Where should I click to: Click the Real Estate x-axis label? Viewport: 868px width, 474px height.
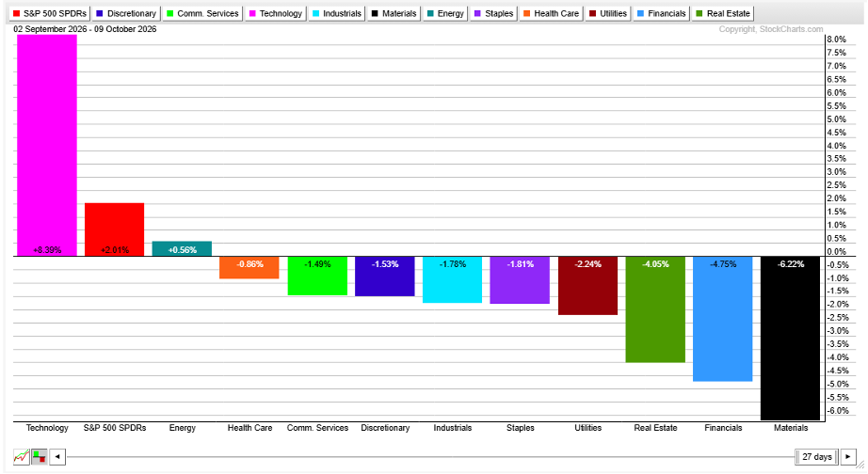[x=655, y=428]
